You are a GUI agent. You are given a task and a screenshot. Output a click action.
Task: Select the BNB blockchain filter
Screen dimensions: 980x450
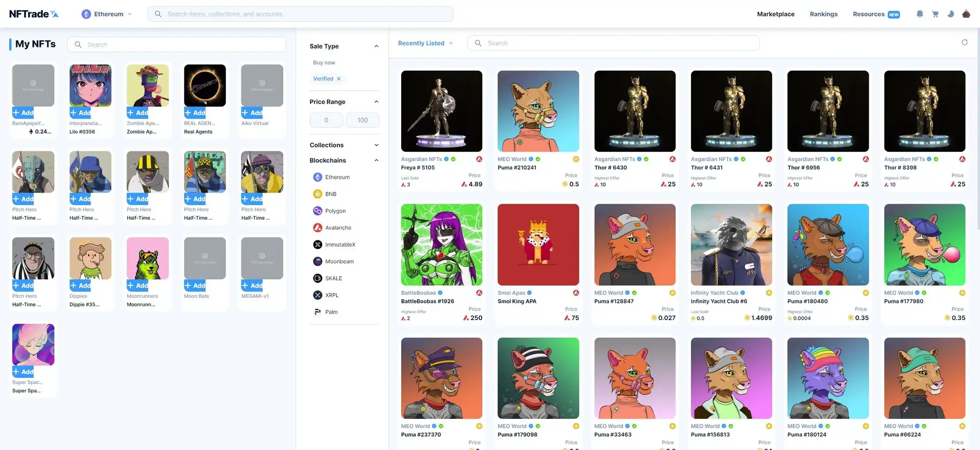click(x=330, y=194)
